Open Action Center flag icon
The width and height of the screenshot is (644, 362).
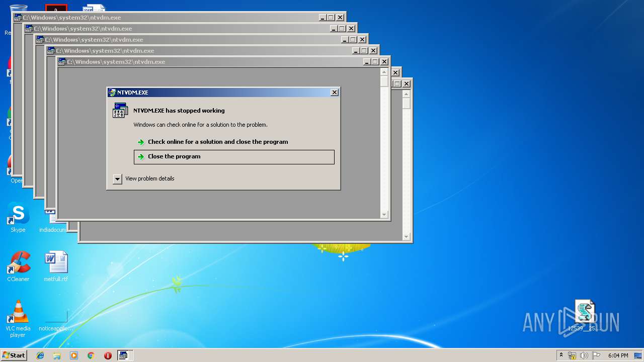coord(596,355)
